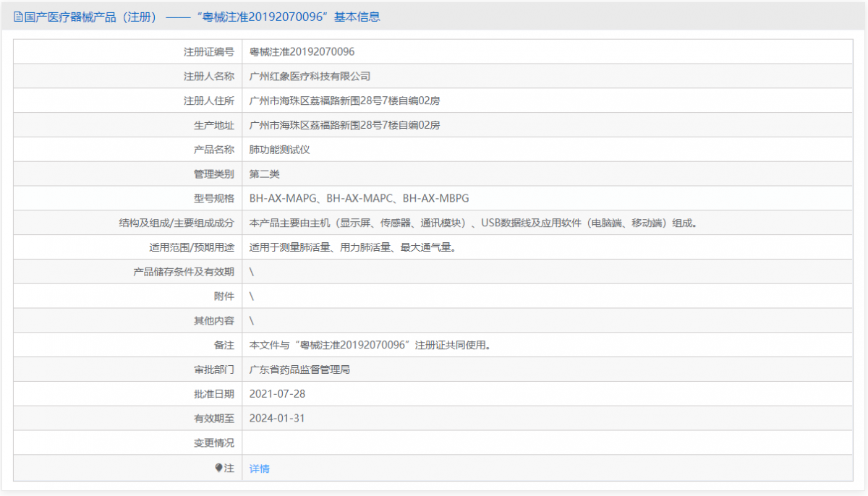Screen dimensions: 868x496
Task: Click the document icon before the page title
Action: pyautogui.click(x=19, y=17)
